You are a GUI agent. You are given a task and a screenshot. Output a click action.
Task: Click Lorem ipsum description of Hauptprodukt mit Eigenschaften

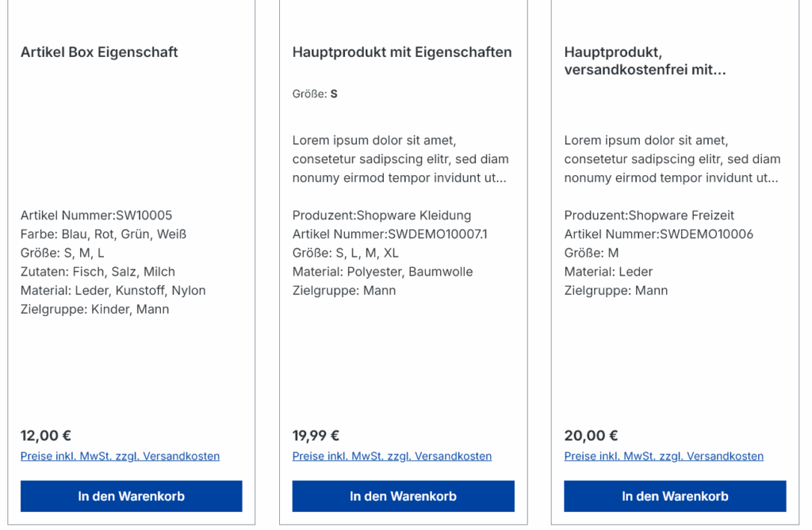[x=400, y=159]
